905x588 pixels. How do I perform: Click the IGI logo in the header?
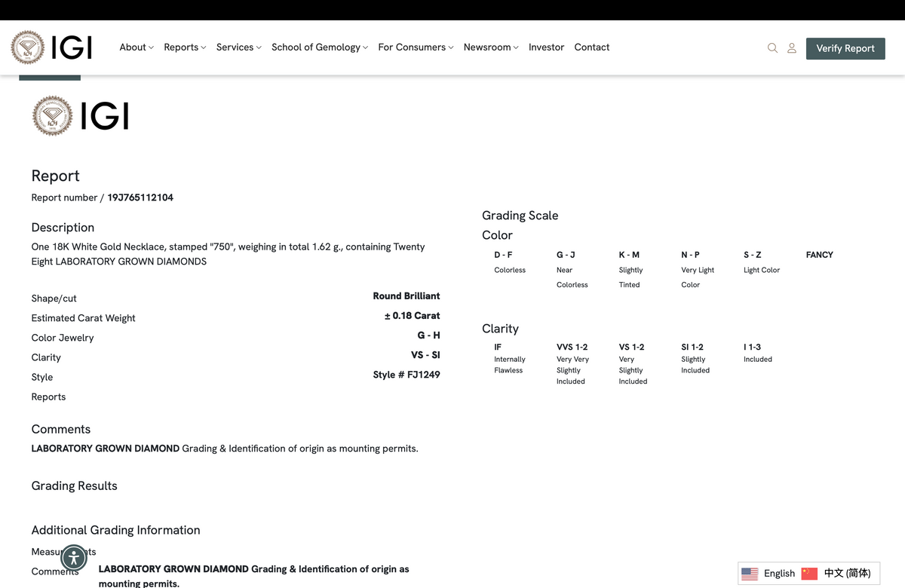click(51, 47)
